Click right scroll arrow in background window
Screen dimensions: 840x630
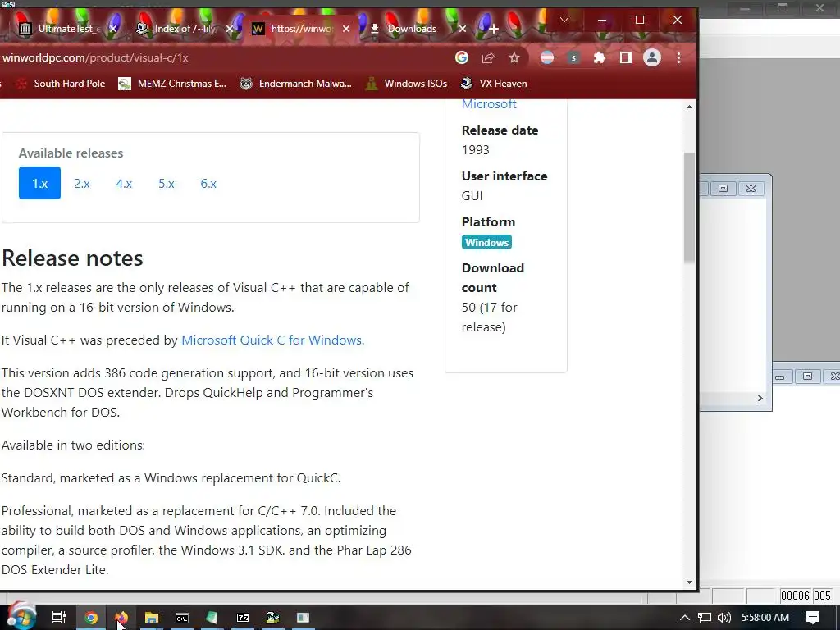click(x=760, y=398)
